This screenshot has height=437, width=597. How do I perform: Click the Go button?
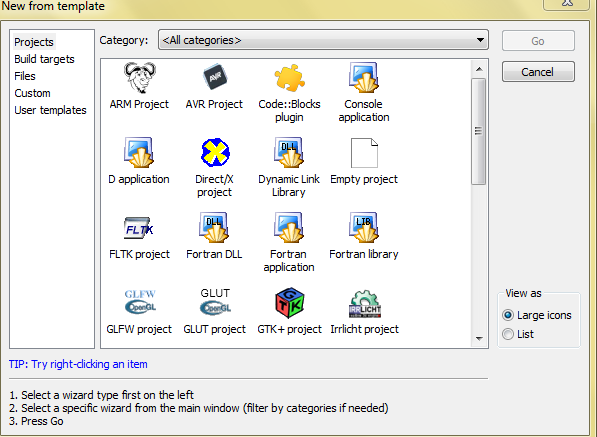pyautogui.click(x=538, y=41)
